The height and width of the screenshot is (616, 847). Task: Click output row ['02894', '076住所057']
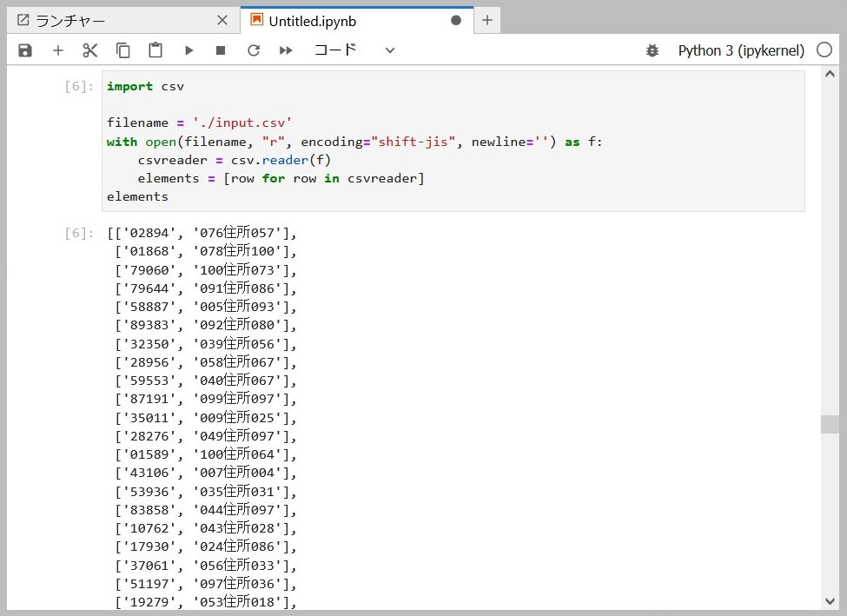[x=202, y=233]
